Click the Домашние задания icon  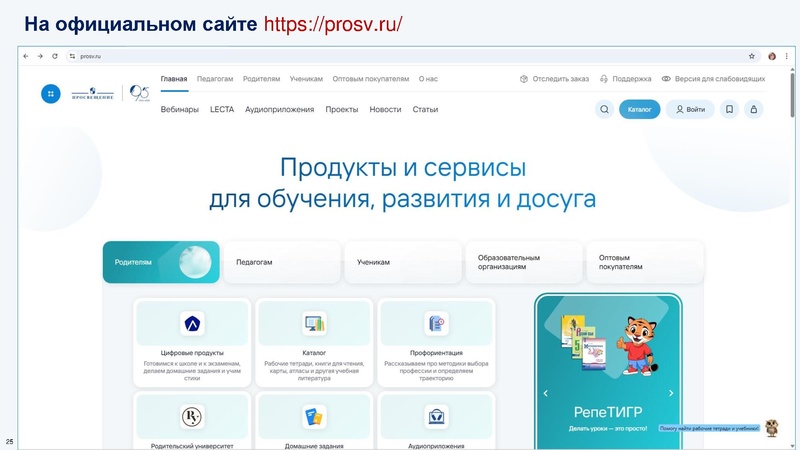pos(314,417)
